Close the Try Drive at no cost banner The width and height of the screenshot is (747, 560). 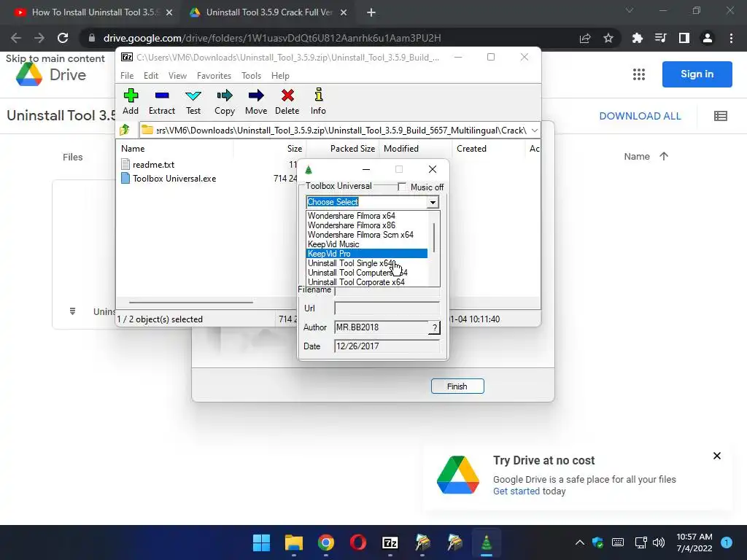(x=716, y=456)
